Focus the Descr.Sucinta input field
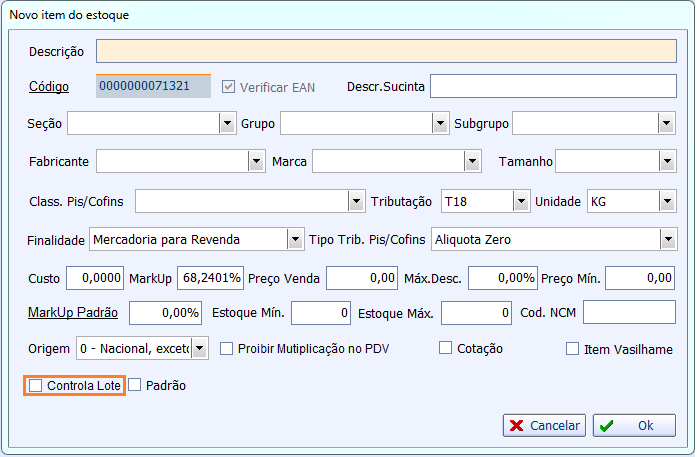This screenshot has width=697, height=457. pyautogui.click(x=553, y=87)
